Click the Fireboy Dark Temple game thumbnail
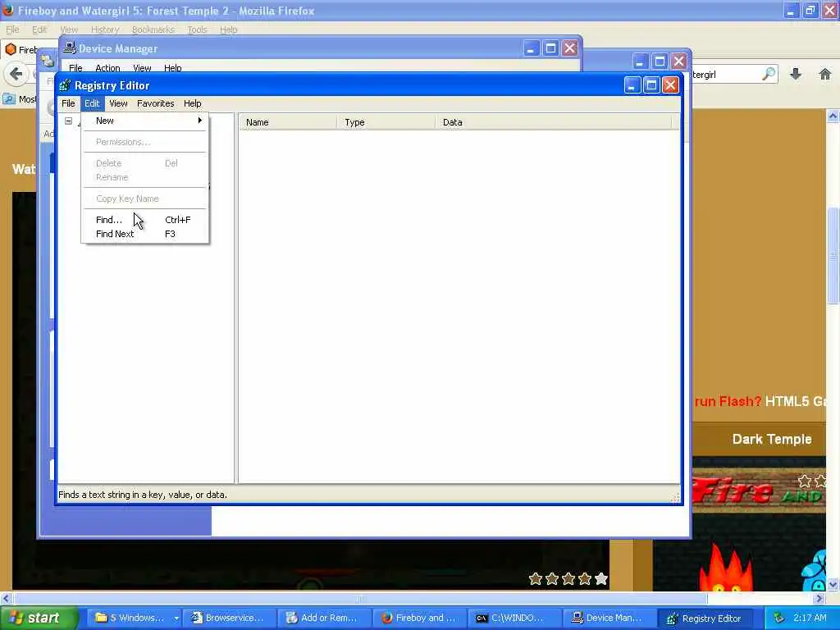 [759, 525]
